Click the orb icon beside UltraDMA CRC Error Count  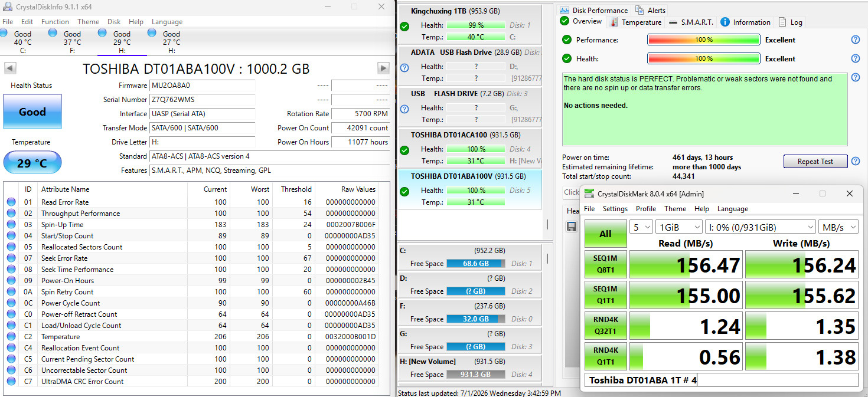coord(11,381)
